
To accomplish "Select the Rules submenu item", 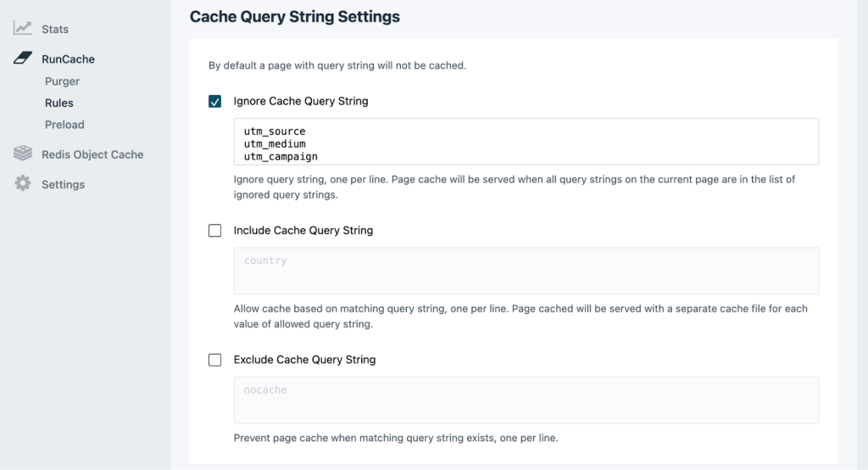I will [59, 103].
